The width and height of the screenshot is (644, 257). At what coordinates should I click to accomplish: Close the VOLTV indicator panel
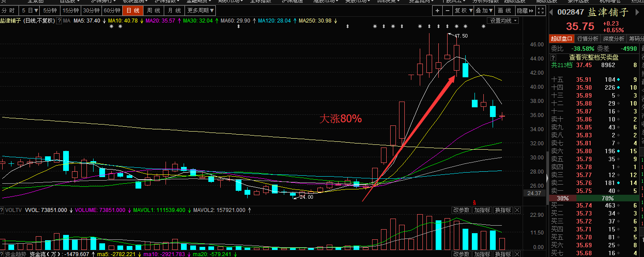(x=517, y=210)
